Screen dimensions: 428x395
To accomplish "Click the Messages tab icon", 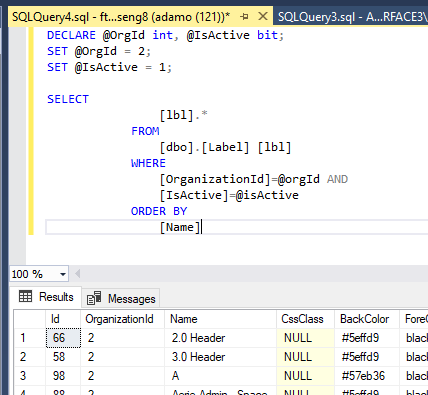I will coord(94,298).
